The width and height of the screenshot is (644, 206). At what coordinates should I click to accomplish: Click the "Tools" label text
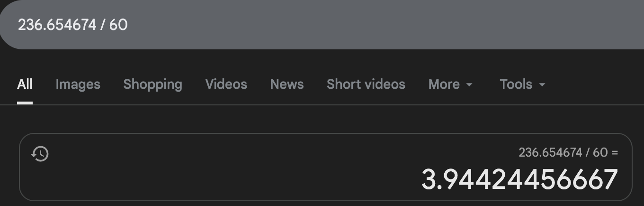pyautogui.click(x=516, y=84)
